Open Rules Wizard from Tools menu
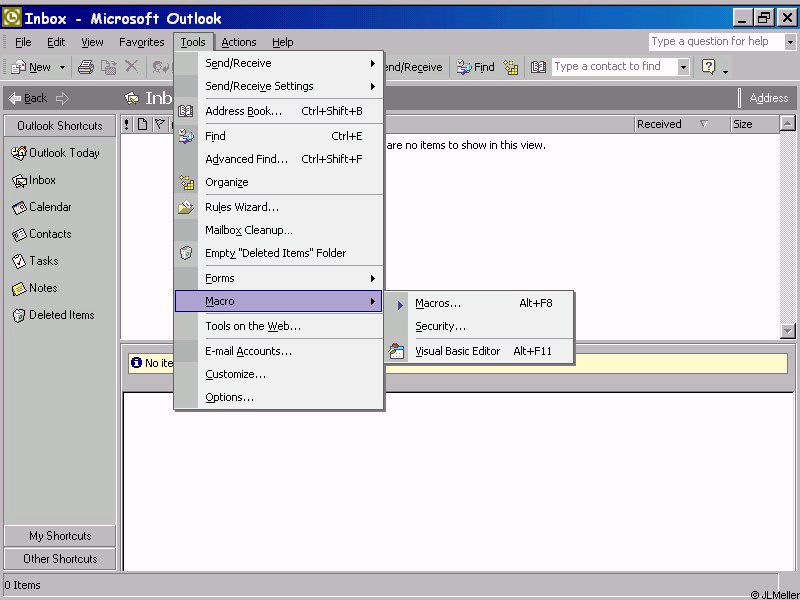Viewport: 800px width, 600px height. point(242,207)
